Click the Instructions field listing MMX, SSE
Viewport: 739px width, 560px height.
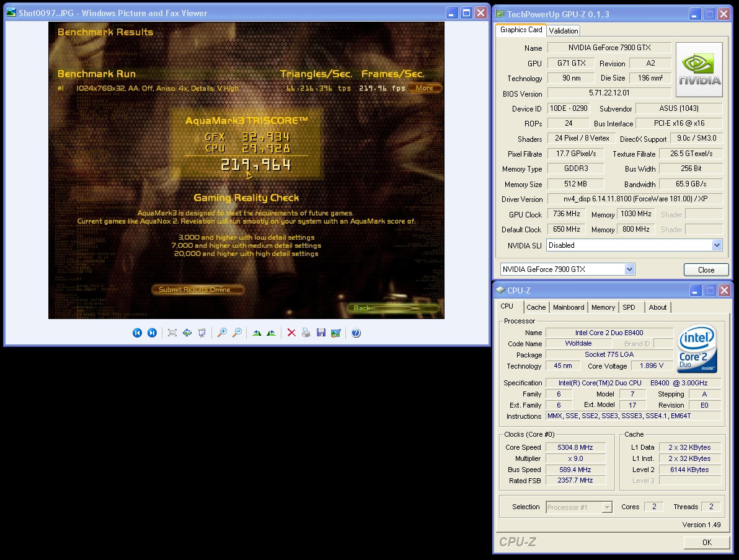(633, 416)
